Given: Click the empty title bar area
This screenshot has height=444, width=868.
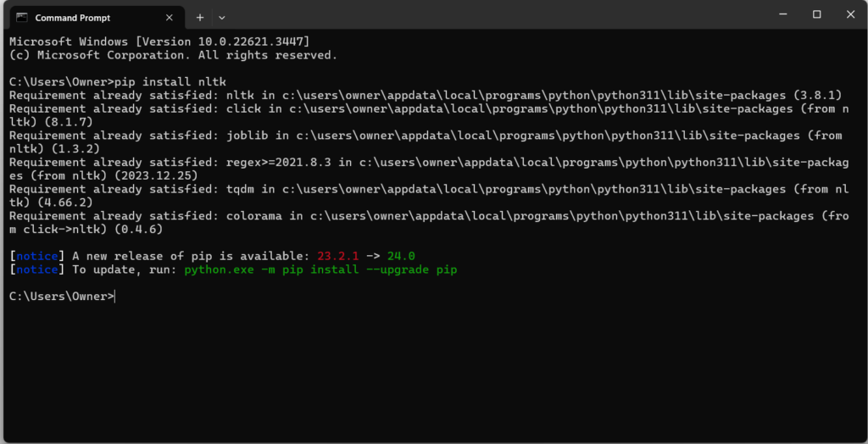Looking at the screenshot, I should coord(492,17).
